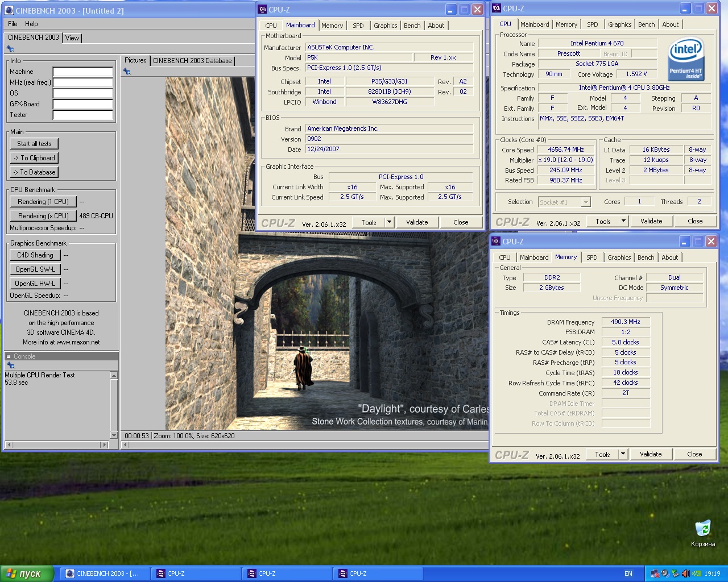Open Tools dropdown arrow in Mainboard CPU-Z window
The width and height of the screenshot is (728, 582).
coord(390,222)
